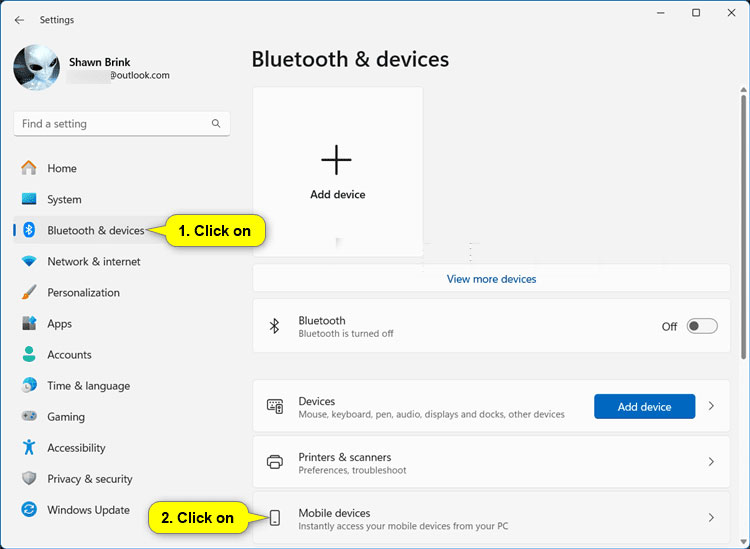Click the 'Bluetooth & devices' page heading
750x549 pixels.
click(350, 60)
